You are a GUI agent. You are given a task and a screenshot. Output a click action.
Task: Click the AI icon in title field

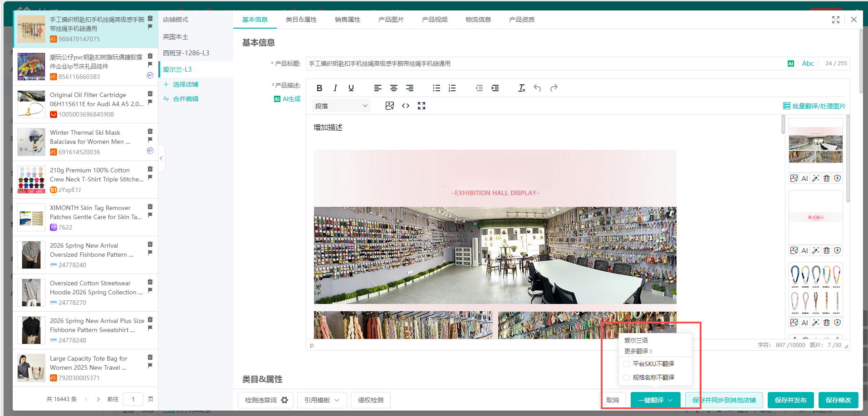tap(791, 64)
